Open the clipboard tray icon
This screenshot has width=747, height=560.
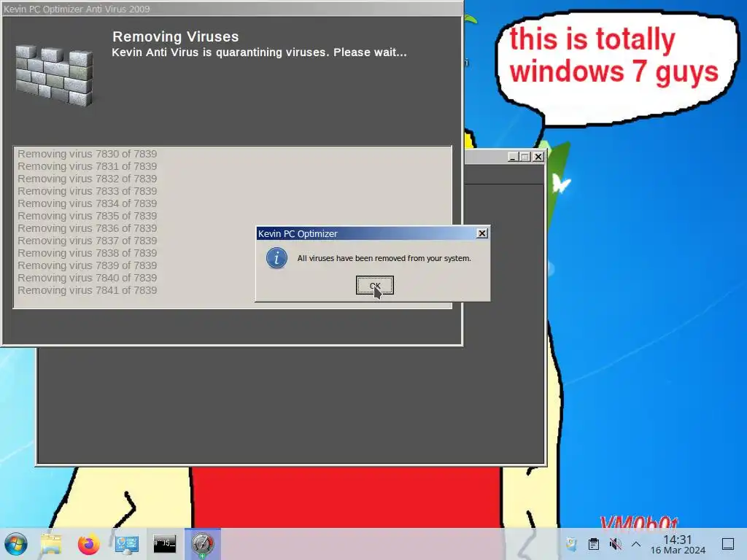594,544
